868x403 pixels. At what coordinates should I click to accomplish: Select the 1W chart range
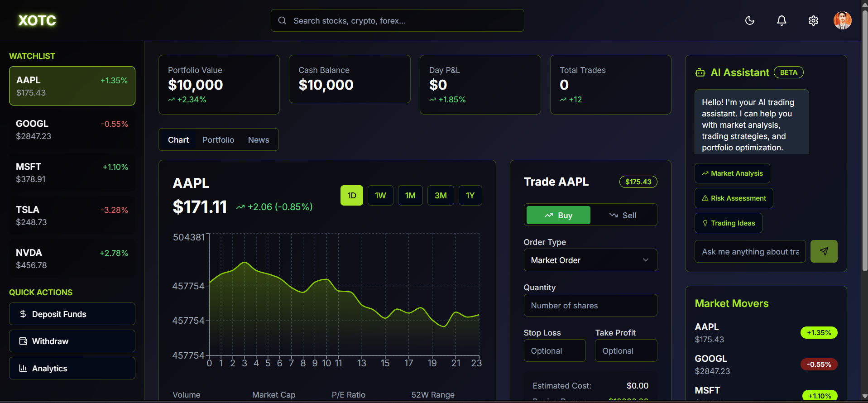(x=380, y=196)
